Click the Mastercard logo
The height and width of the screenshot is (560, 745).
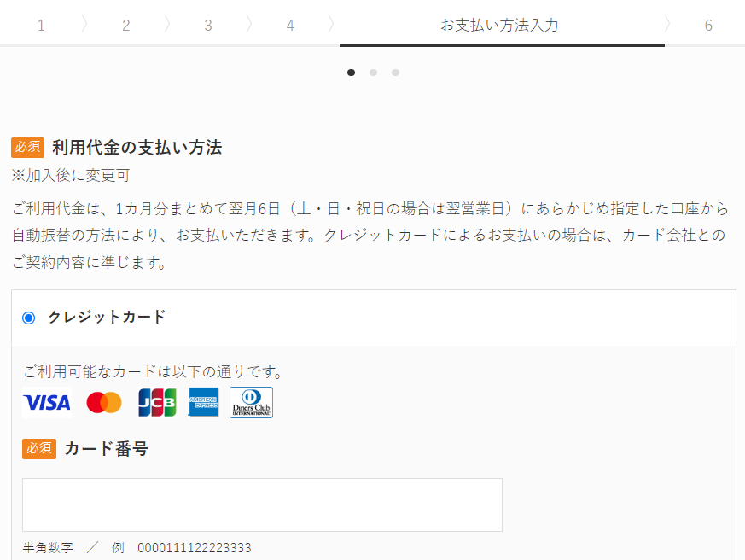coord(104,403)
